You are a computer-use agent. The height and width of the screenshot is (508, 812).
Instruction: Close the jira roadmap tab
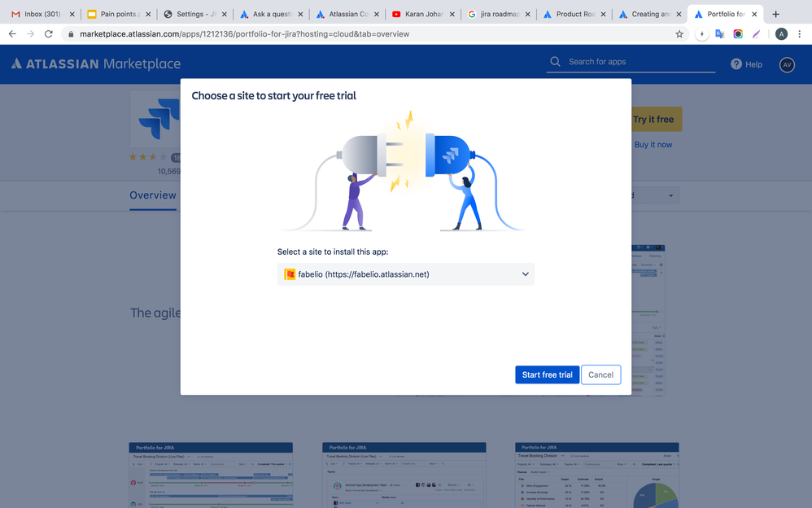point(528,14)
